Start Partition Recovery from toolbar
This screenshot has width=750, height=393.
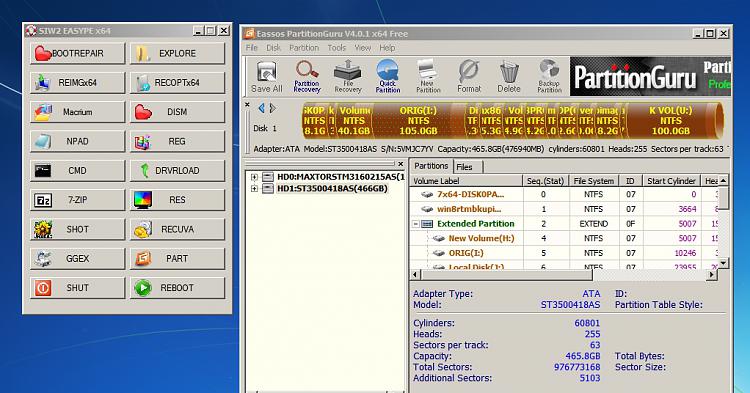coord(307,76)
